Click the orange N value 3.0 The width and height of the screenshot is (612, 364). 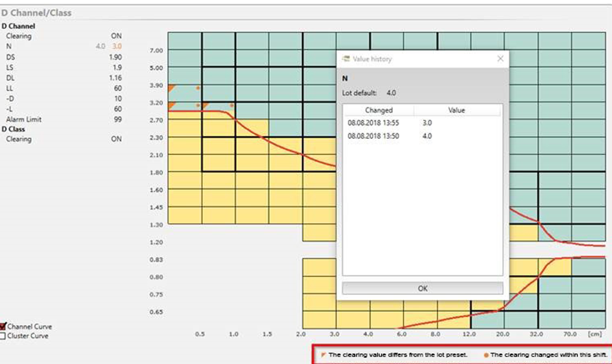tap(117, 46)
